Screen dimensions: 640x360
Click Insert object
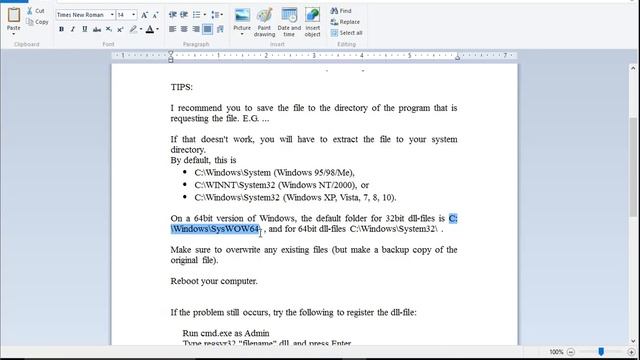(x=312, y=22)
